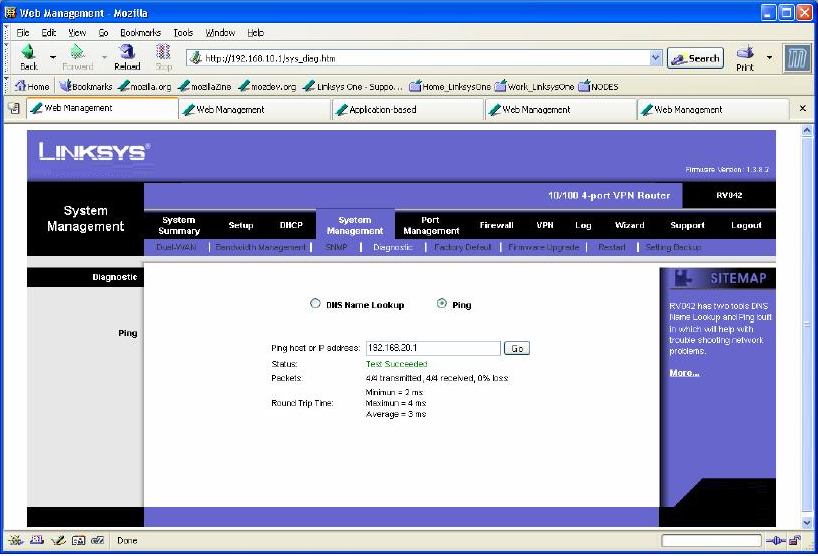
Task: Open the Dual-WAN submenu link
Action: point(176,247)
